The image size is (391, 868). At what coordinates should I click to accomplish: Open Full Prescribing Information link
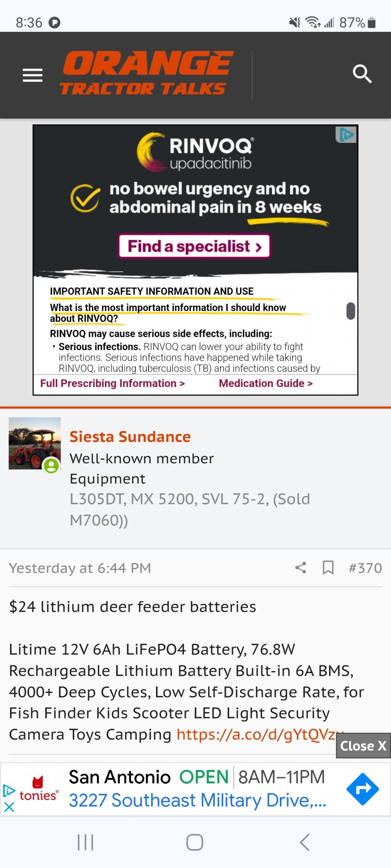point(112,384)
